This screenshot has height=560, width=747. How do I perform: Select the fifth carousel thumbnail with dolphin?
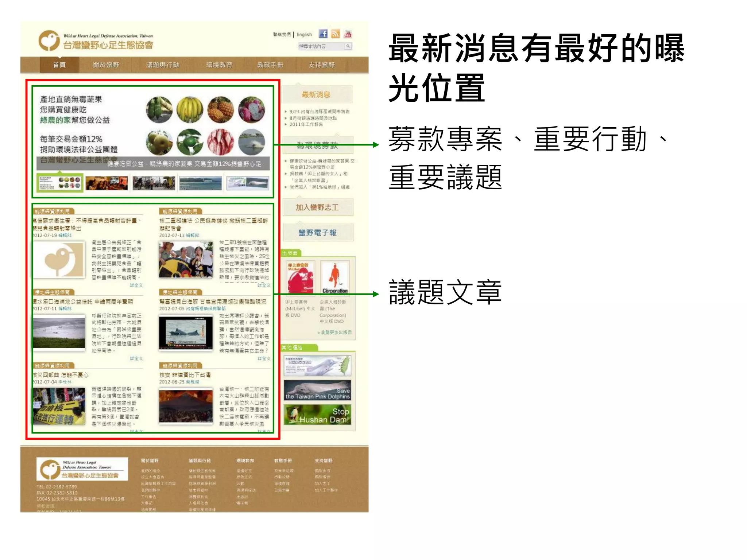248,183
